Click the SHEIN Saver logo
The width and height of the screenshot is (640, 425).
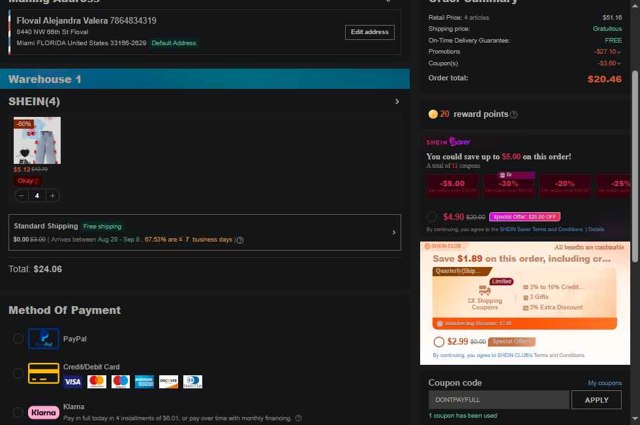pyautogui.click(x=448, y=142)
